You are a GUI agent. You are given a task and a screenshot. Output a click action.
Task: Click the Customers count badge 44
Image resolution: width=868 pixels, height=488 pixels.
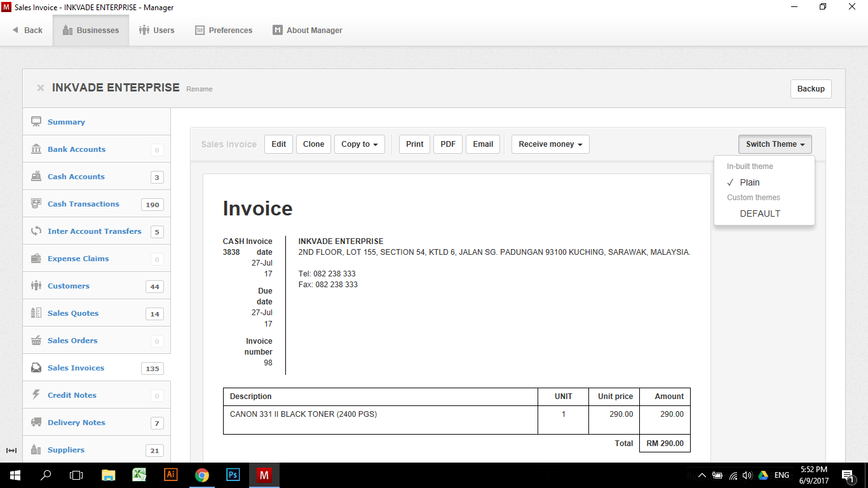154,287
